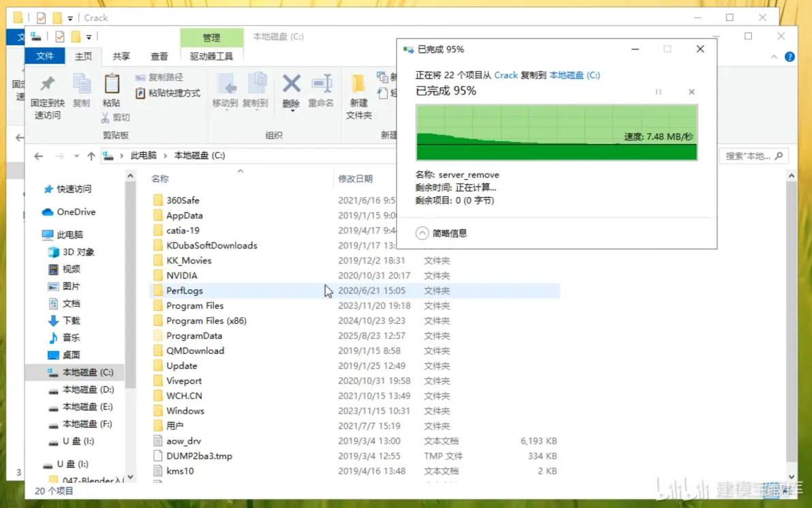812x508 pixels.
Task: Cancel the copy with the small X
Action: click(691, 92)
